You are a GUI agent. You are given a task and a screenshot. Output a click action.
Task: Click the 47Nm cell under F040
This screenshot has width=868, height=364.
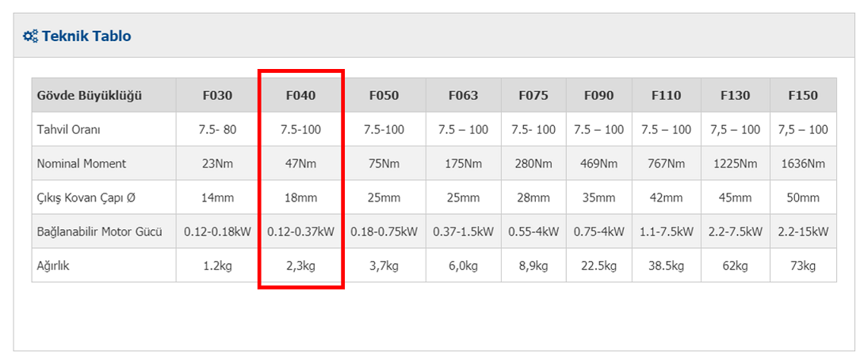(300, 164)
